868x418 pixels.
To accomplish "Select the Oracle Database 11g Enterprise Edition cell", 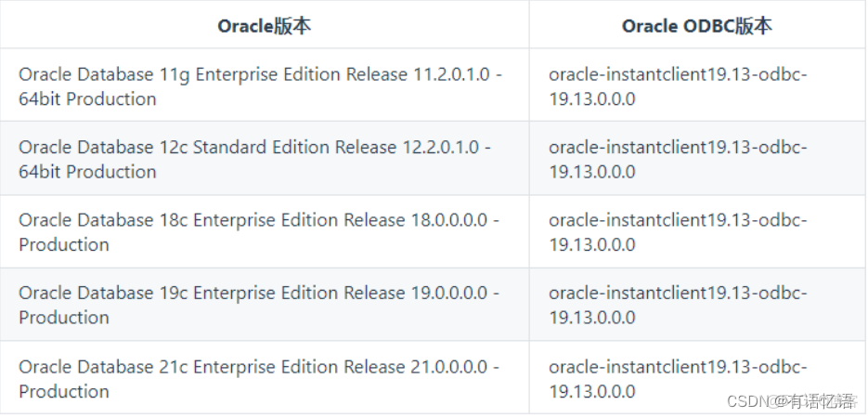I will [260, 86].
